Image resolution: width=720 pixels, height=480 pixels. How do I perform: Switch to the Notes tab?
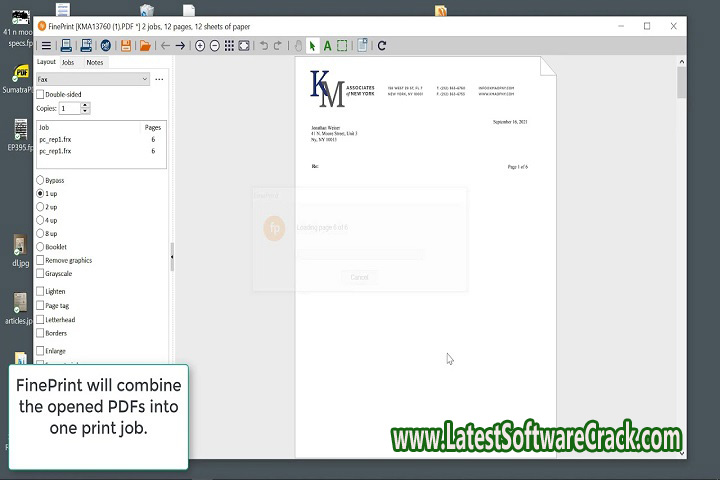pos(94,62)
